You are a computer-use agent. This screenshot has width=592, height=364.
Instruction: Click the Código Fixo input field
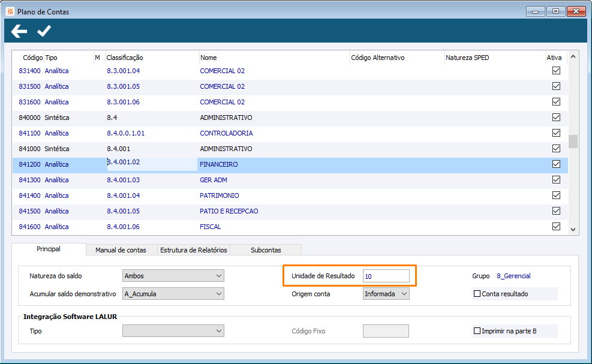point(386,331)
